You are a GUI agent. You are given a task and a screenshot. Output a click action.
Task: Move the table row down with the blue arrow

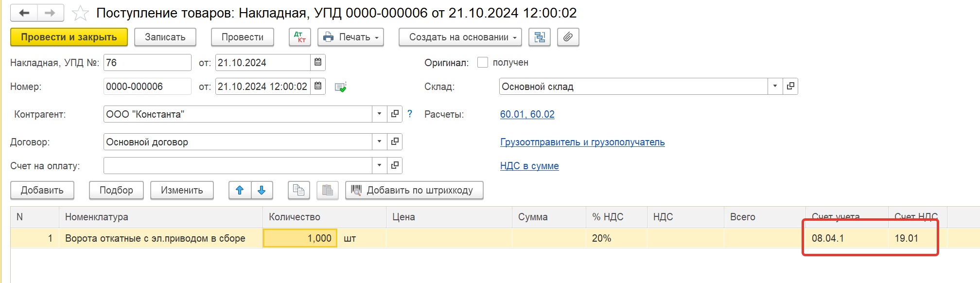coord(262,190)
